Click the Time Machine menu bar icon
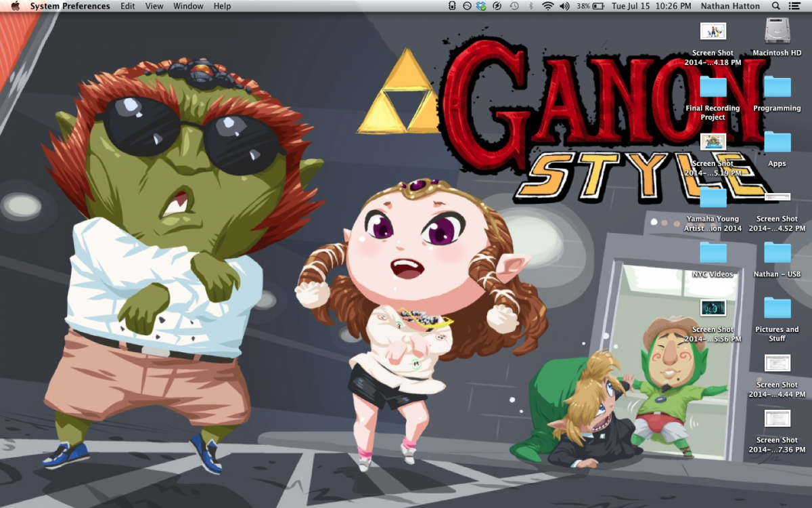 pyautogui.click(x=514, y=6)
